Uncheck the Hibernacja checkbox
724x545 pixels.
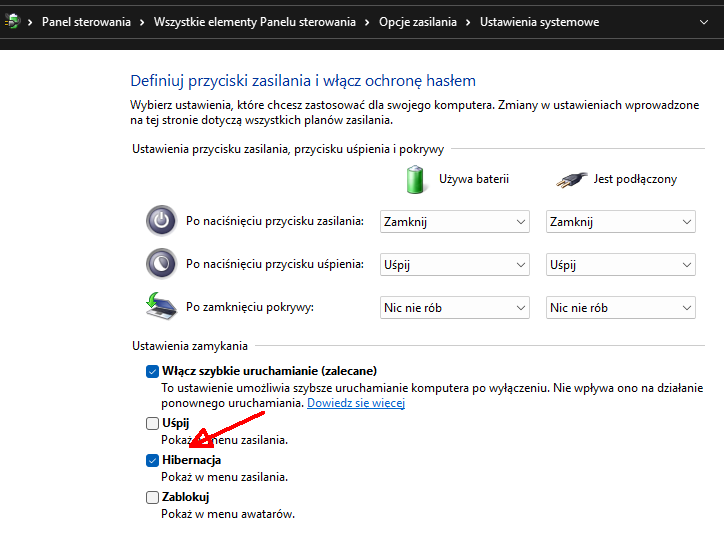click(x=152, y=460)
